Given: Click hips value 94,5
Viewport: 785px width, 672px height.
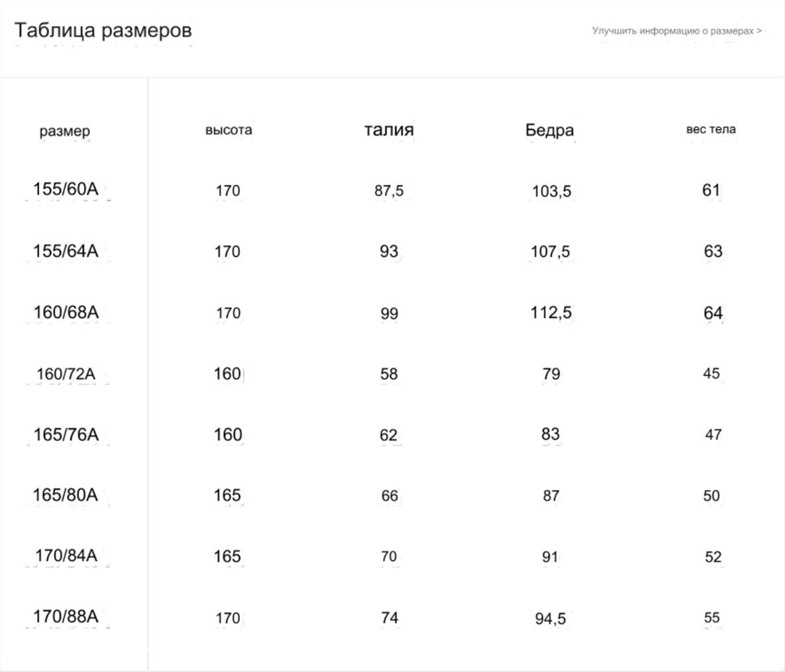Looking at the screenshot, I should pos(551,619).
